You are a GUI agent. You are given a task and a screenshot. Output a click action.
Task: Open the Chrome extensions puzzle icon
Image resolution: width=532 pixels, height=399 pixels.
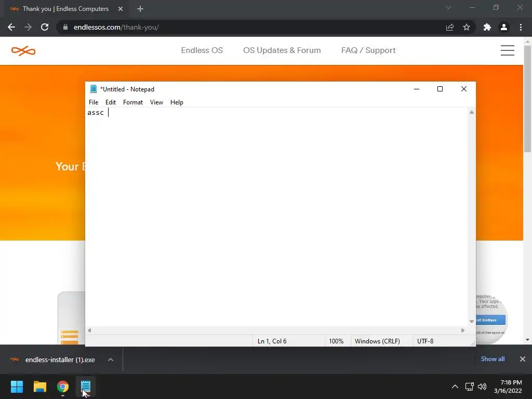487,27
